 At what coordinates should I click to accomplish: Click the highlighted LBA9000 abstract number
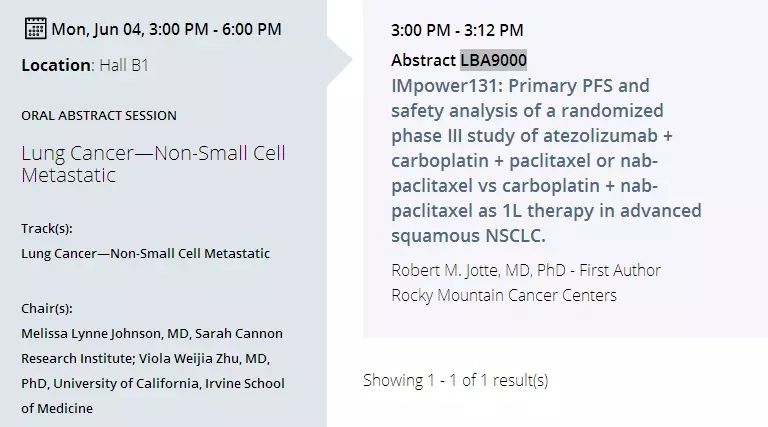tap(493, 60)
